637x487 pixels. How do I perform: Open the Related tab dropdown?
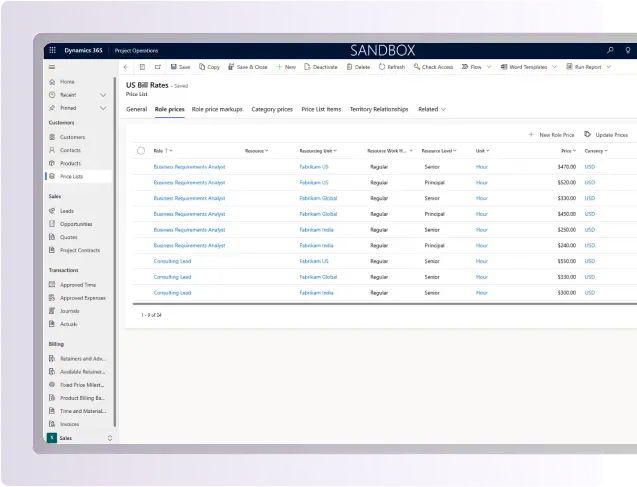tap(432, 109)
